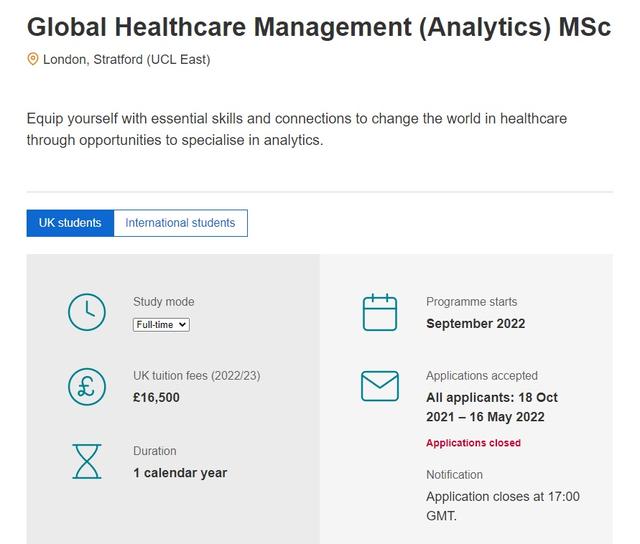640x544 pixels.
Task: Switch to the International students tab
Action: click(x=180, y=223)
